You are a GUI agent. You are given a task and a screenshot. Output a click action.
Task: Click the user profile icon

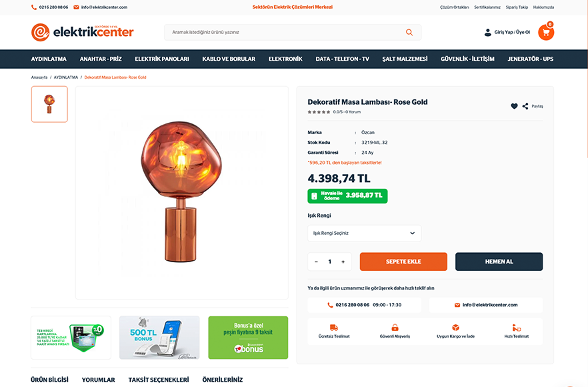[x=487, y=32]
